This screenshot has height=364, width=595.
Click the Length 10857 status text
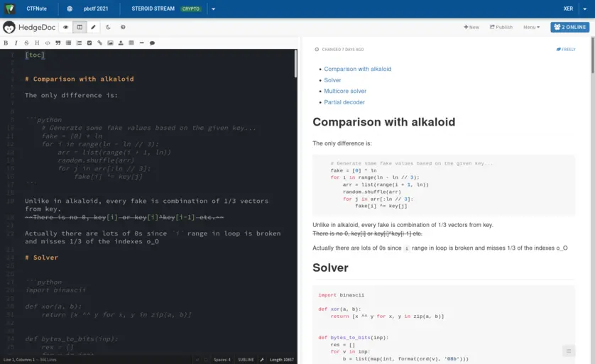pos(282,360)
